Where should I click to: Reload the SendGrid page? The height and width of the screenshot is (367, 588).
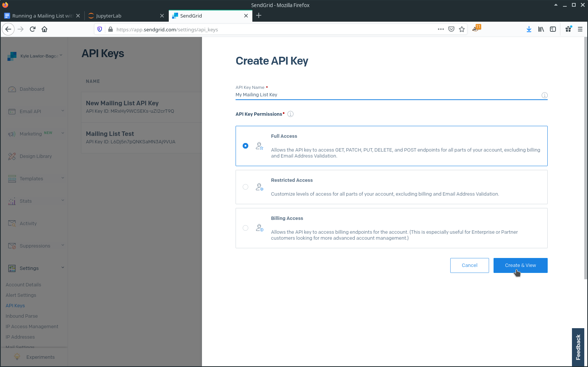[32, 29]
